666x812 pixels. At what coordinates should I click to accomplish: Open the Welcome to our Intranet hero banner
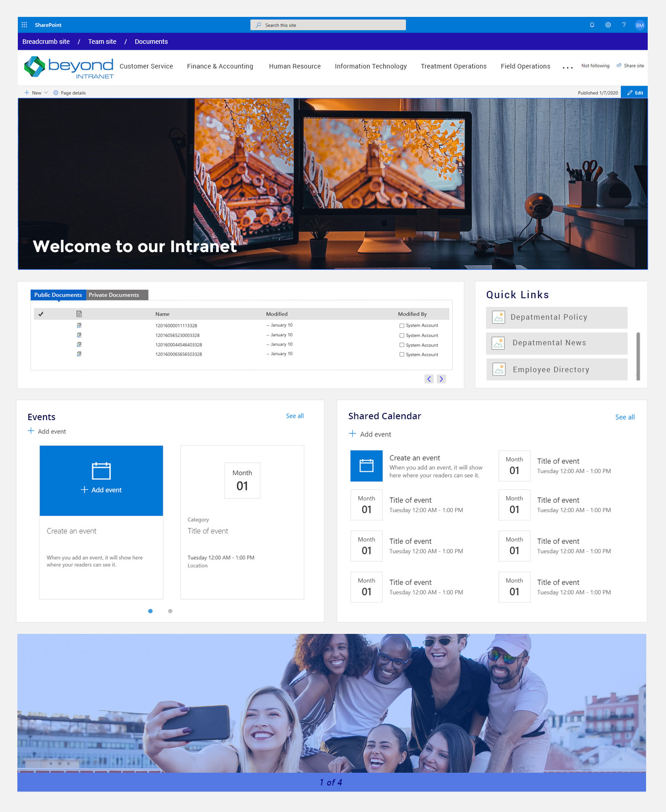tap(333, 184)
